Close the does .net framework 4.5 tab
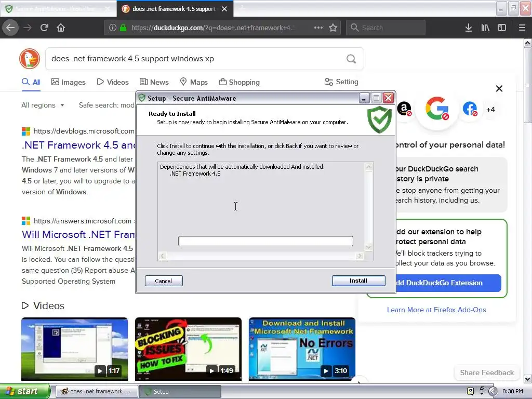 (x=224, y=9)
